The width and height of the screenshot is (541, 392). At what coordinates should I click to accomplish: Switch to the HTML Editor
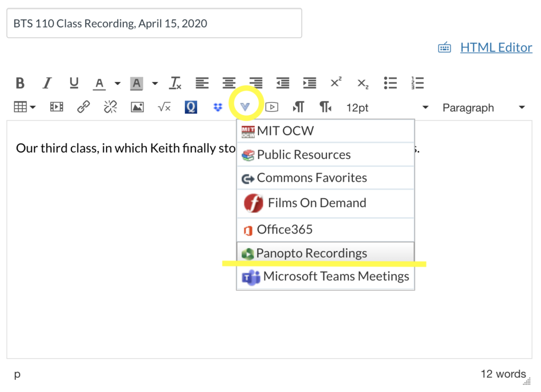496,48
